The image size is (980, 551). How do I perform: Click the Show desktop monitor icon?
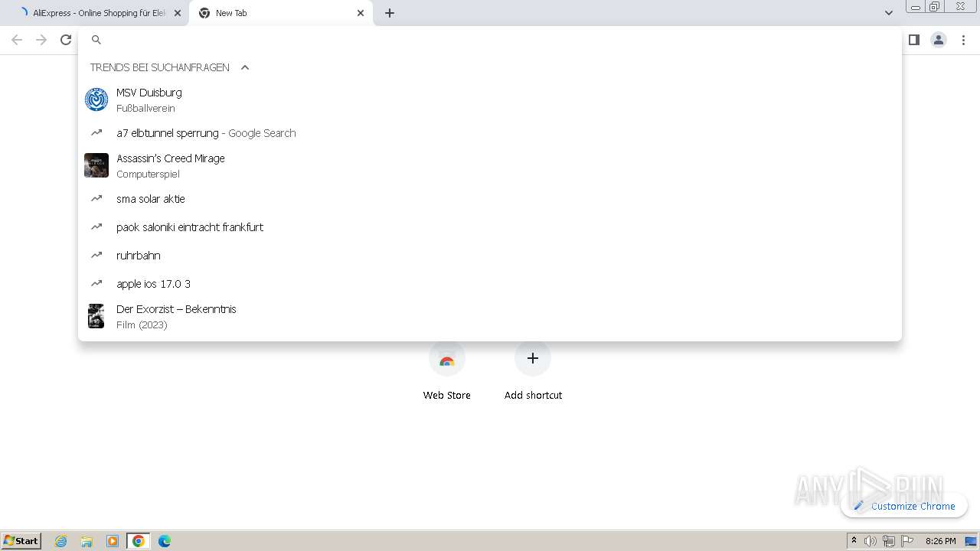971,541
